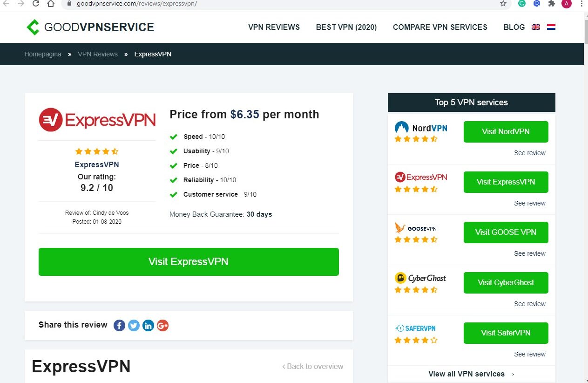Share review via LinkedIn icon
Screen dimensions: 588x383
148,325
